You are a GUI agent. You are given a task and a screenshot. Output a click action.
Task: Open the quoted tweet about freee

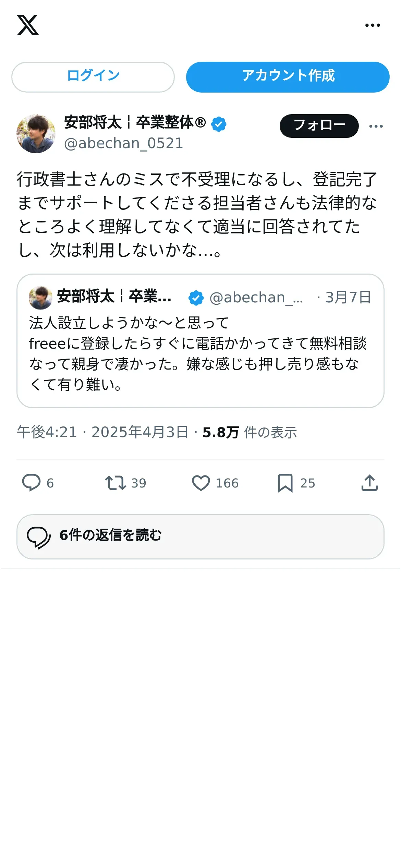pyautogui.click(x=200, y=341)
